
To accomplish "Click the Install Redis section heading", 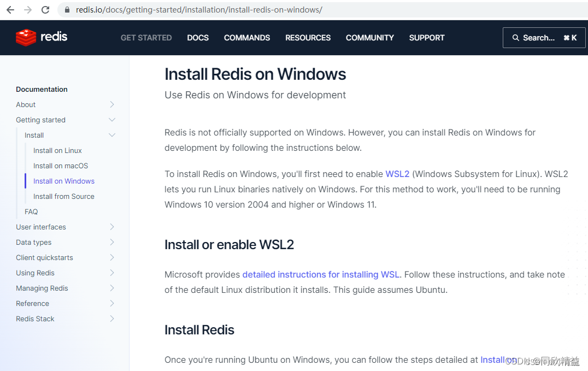I will [199, 330].
